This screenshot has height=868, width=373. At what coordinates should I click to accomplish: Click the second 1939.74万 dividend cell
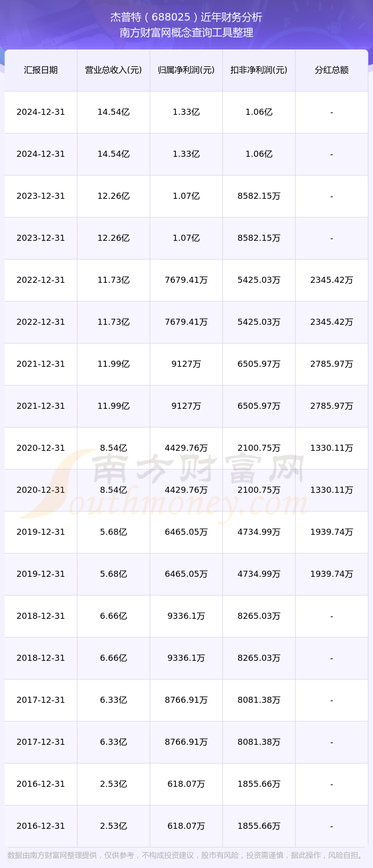[x=332, y=574]
